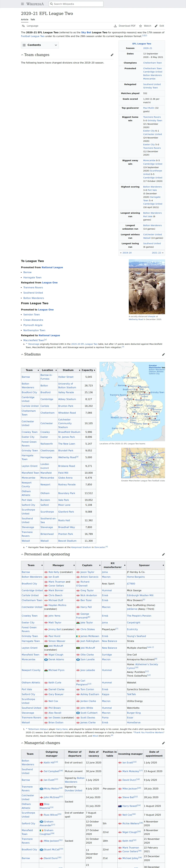Download the article as PDF
The width and height of the screenshot is (186, 868).
point(125,26)
